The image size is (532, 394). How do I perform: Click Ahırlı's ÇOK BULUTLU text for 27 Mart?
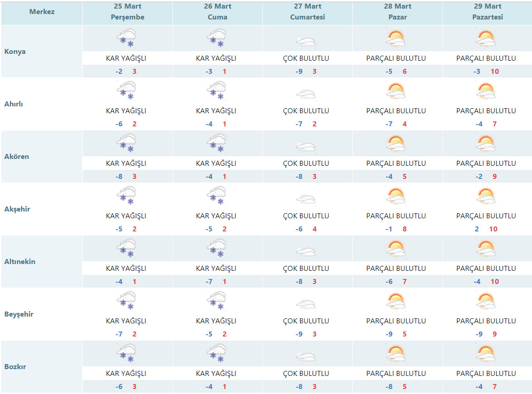point(306,111)
